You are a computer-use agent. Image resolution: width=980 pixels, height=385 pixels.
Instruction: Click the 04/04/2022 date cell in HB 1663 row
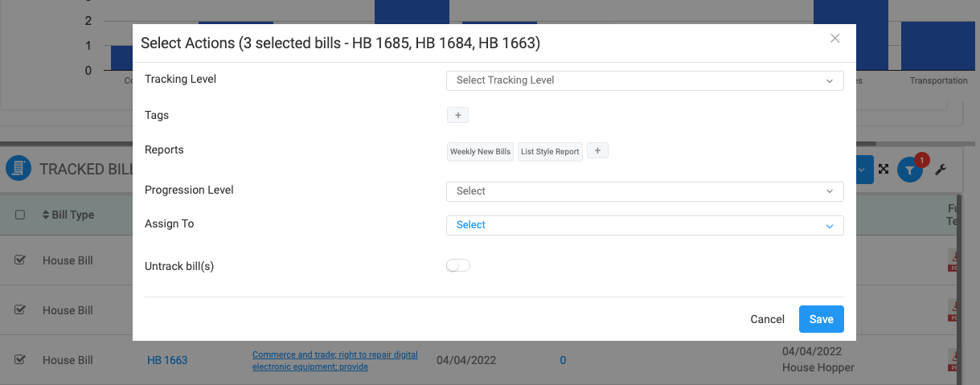pos(466,360)
